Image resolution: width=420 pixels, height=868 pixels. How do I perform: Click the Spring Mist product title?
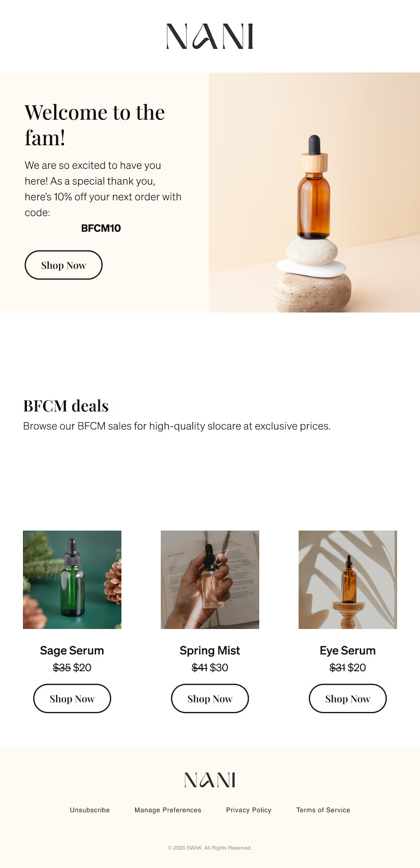click(x=210, y=651)
